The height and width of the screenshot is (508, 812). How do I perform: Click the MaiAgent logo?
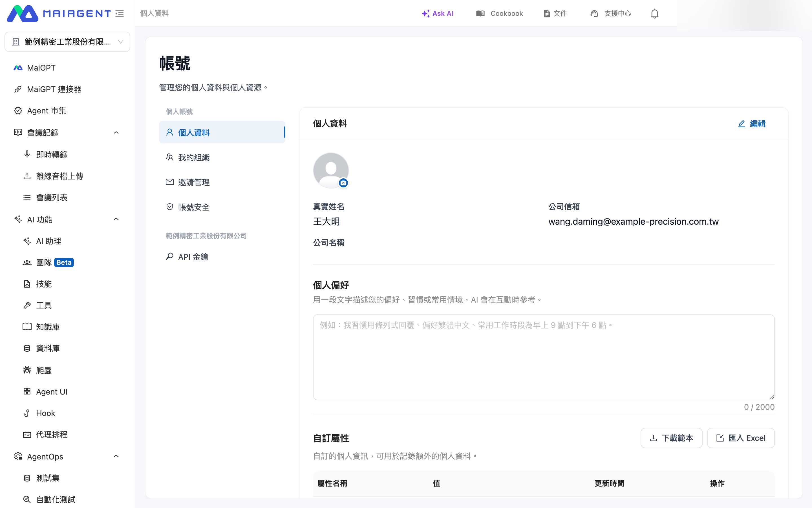point(59,14)
